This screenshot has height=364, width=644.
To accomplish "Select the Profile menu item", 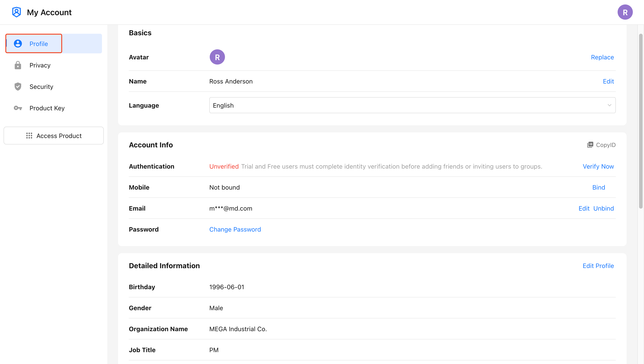I will [54, 44].
